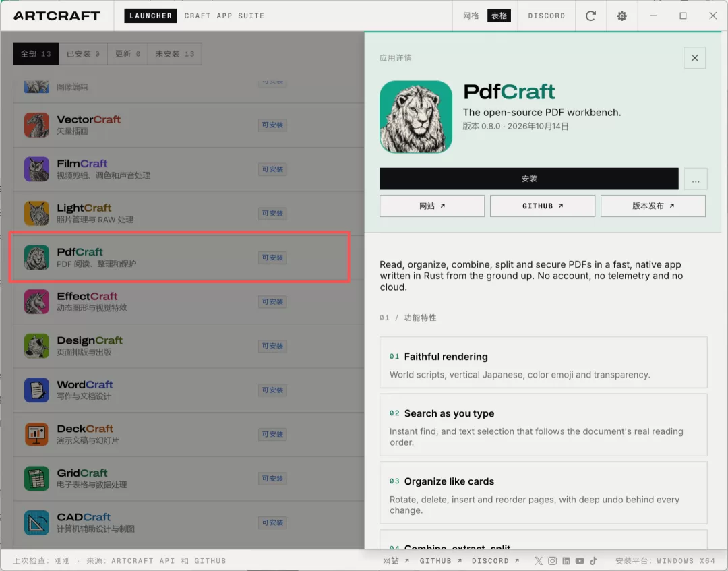728x571 pixels.
Task: Click LightCraft 可安装 status badge
Action: coord(272,213)
